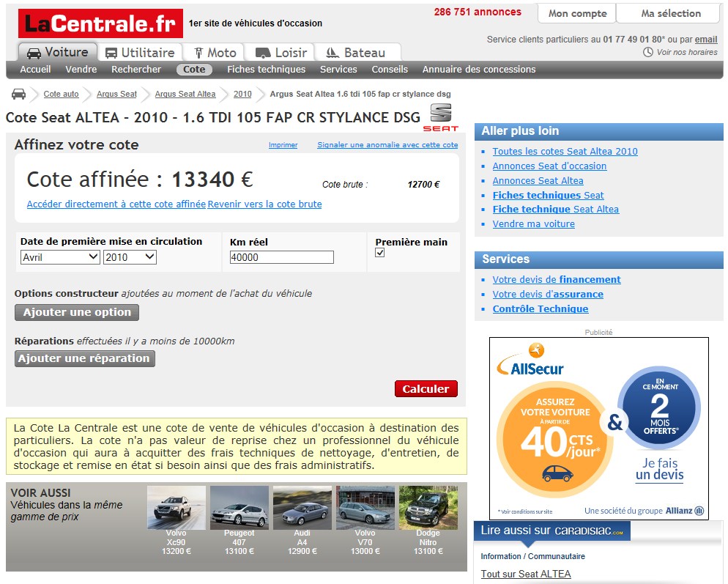Viewport: 728px width, 584px height.
Task: Click Je fais un devis in AllSecur ad
Action: [x=660, y=469]
